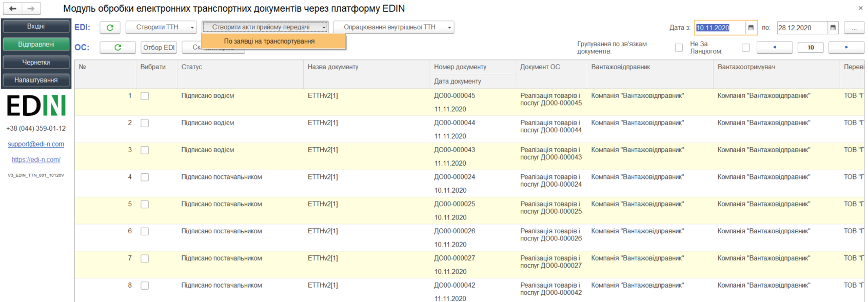Click the ОС row refresh icon
The height and width of the screenshot is (302, 868).
(117, 47)
